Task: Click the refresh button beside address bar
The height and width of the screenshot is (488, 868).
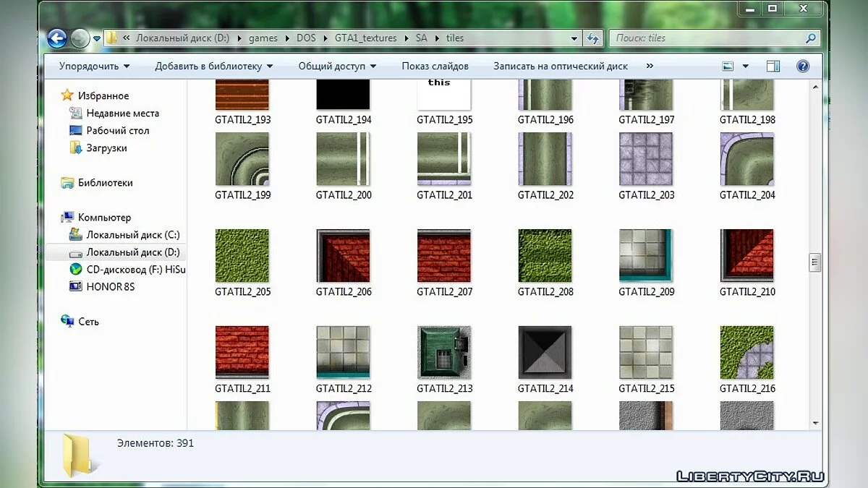Action: pos(593,38)
